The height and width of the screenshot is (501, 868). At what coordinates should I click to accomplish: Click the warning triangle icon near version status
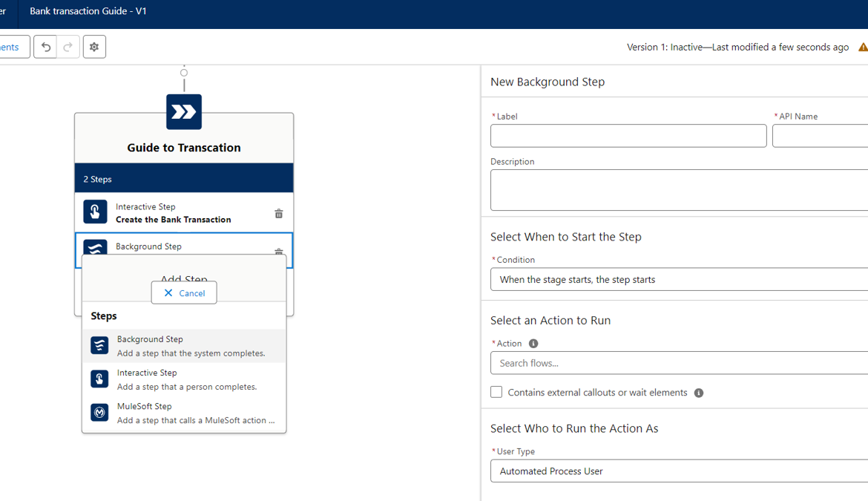click(x=863, y=47)
